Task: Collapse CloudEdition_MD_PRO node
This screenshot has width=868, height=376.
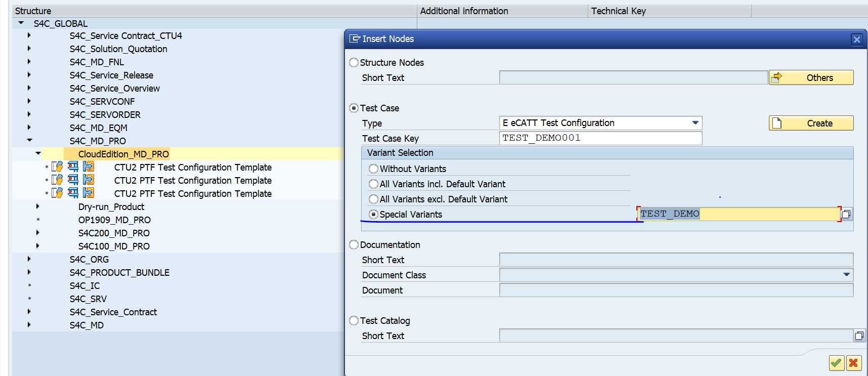Action: pyautogui.click(x=38, y=153)
